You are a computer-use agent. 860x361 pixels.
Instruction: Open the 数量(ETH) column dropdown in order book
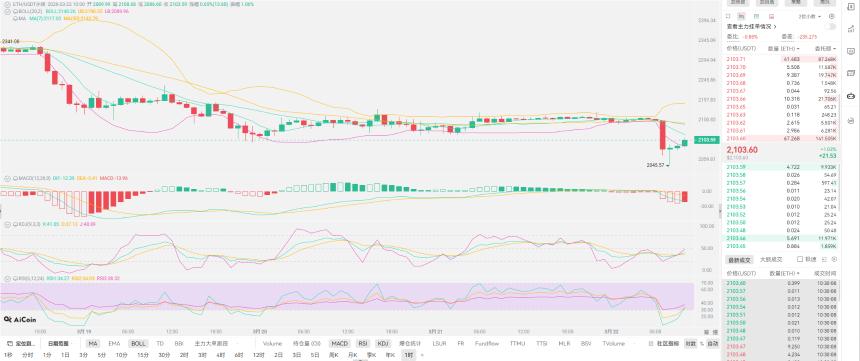click(783, 48)
